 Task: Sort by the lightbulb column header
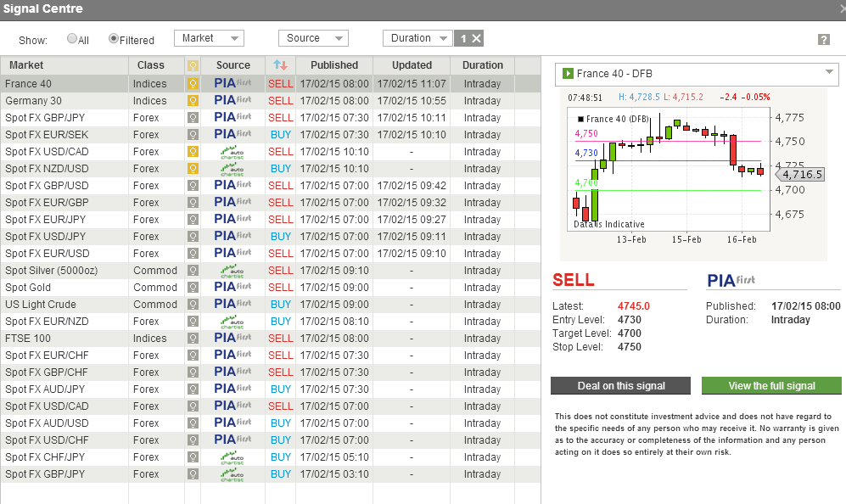click(193, 65)
